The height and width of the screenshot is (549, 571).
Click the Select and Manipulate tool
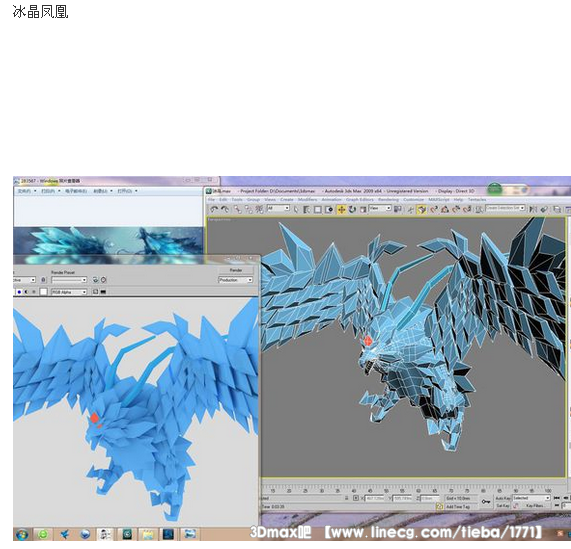pyautogui.click(x=410, y=209)
